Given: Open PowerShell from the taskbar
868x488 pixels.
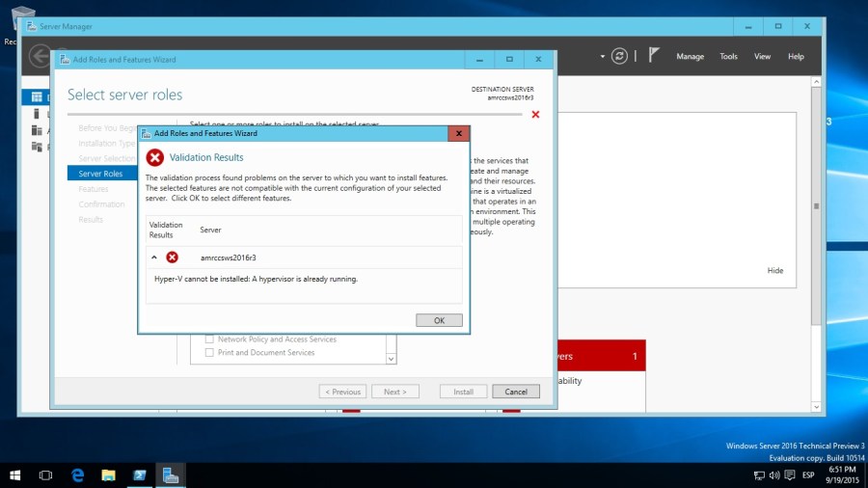Looking at the screenshot, I should (139, 475).
